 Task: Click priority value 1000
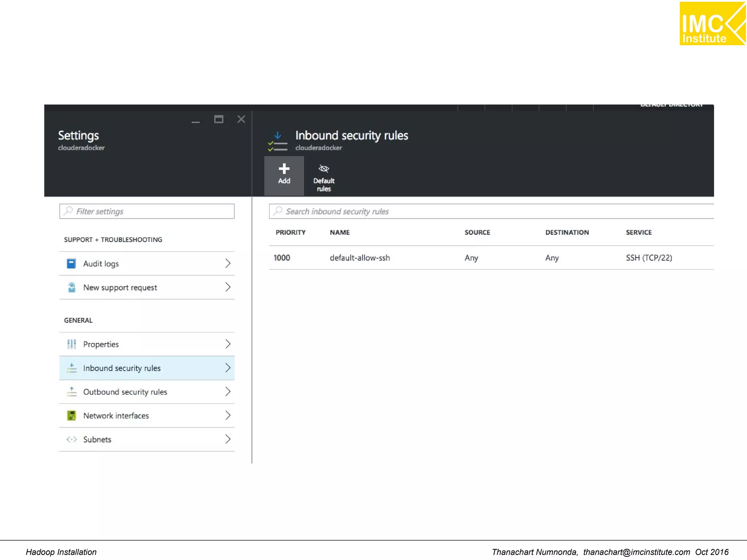coord(282,258)
